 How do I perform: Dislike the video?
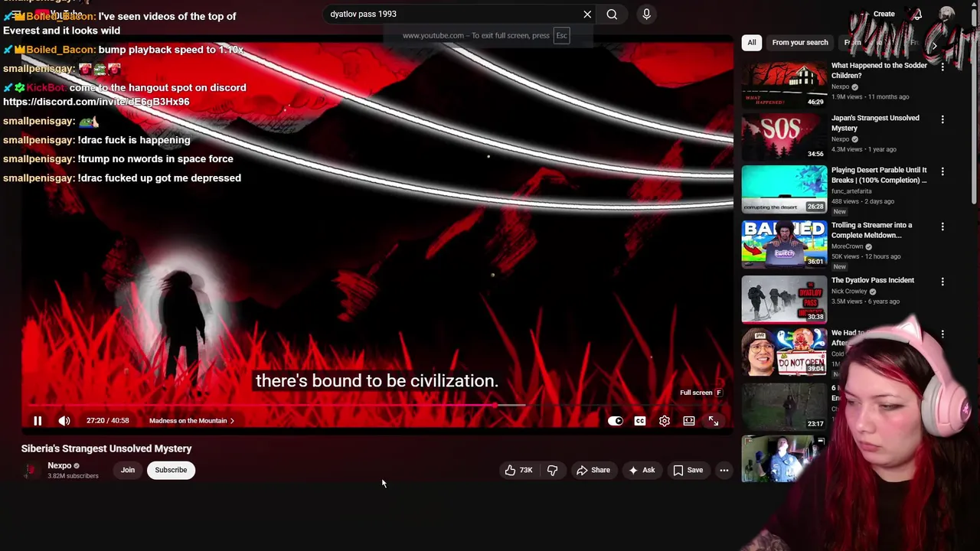pyautogui.click(x=552, y=470)
